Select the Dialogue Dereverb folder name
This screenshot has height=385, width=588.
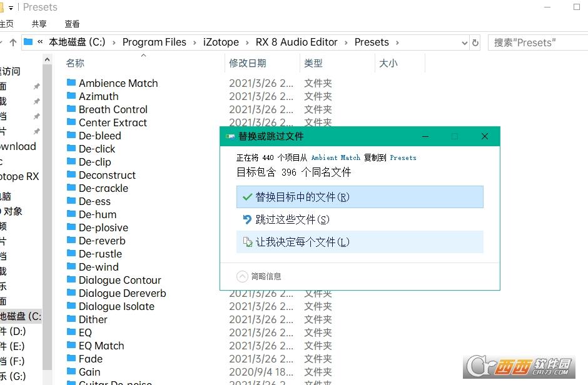pos(122,293)
